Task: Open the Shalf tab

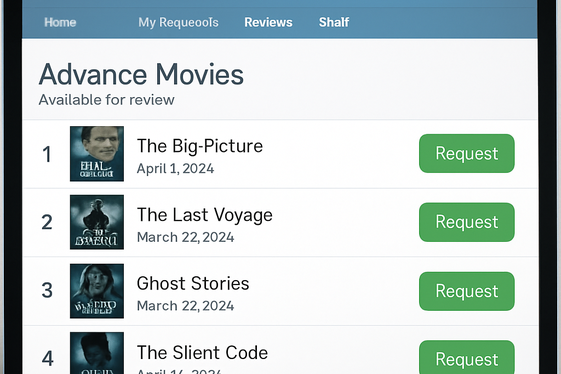Action: click(334, 22)
